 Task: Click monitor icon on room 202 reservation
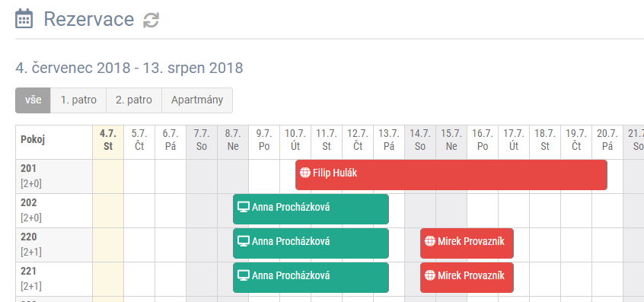[x=244, y=207]
